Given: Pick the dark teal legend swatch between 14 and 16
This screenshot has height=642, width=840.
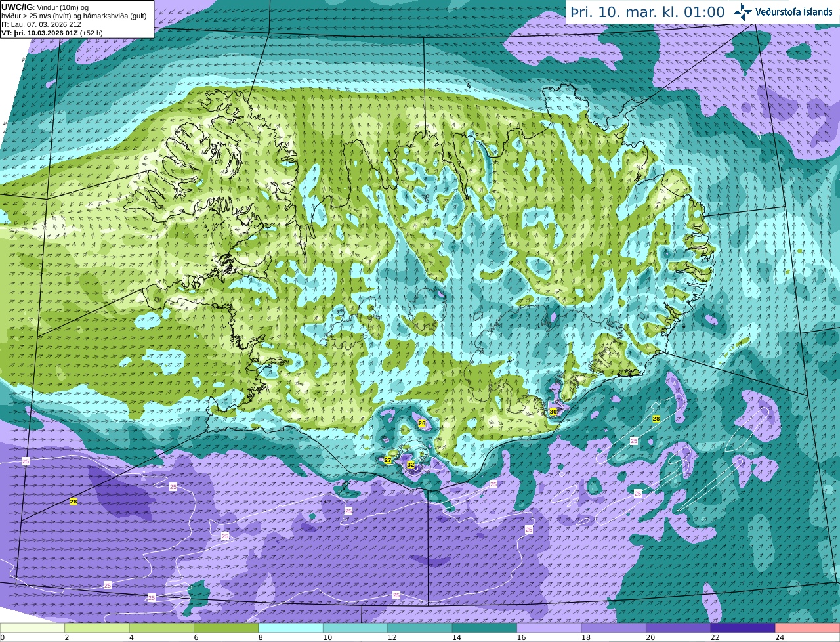Looking at the screenshot, I should [x=485, y=628].
